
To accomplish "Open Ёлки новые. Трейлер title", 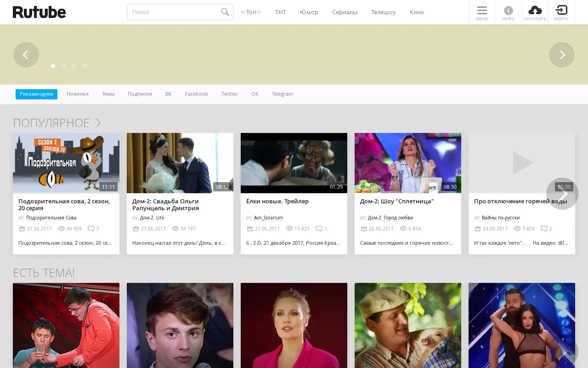I will click(277, 201).
